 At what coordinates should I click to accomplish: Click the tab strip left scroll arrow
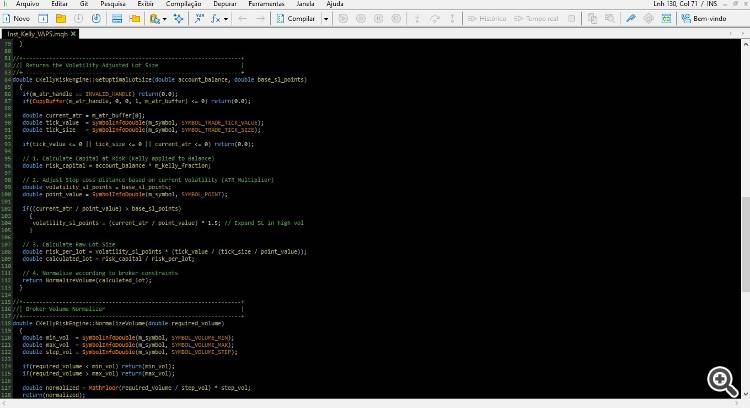(730, 34)
